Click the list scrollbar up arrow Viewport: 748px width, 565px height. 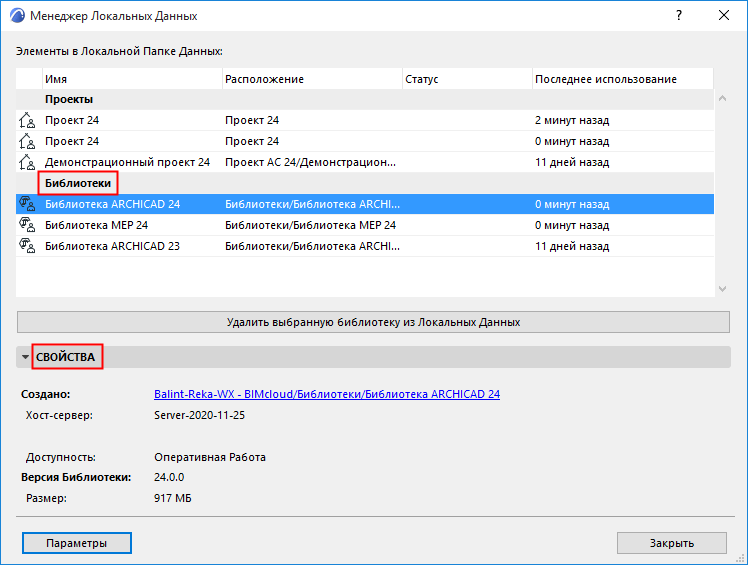coord(722,98)
